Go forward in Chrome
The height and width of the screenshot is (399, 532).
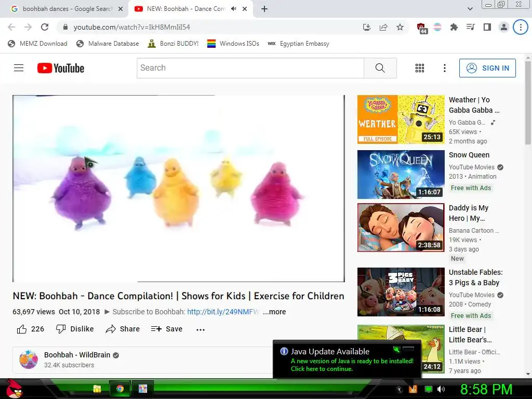(x=28, y=27)
